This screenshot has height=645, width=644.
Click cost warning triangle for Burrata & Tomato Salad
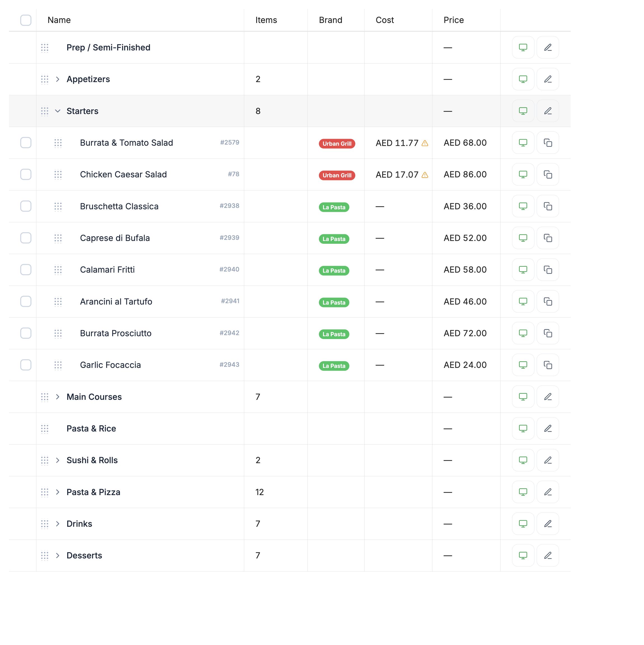pos(425,143)
